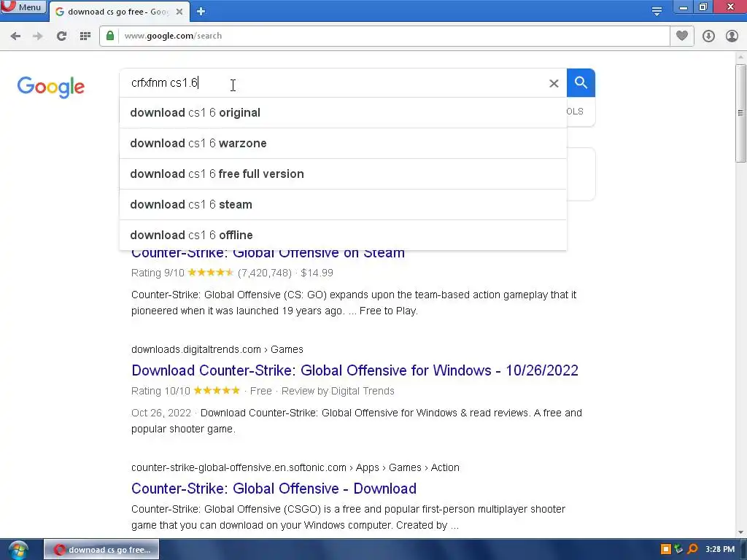Viewport: 747px width, 560px height.
Task: Click the 'Rating 9/10' text
Action: 158,273
